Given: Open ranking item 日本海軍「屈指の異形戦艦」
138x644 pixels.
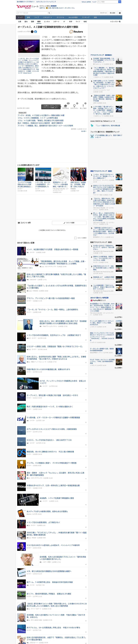Looking at the screenshot, I should 104,60.
